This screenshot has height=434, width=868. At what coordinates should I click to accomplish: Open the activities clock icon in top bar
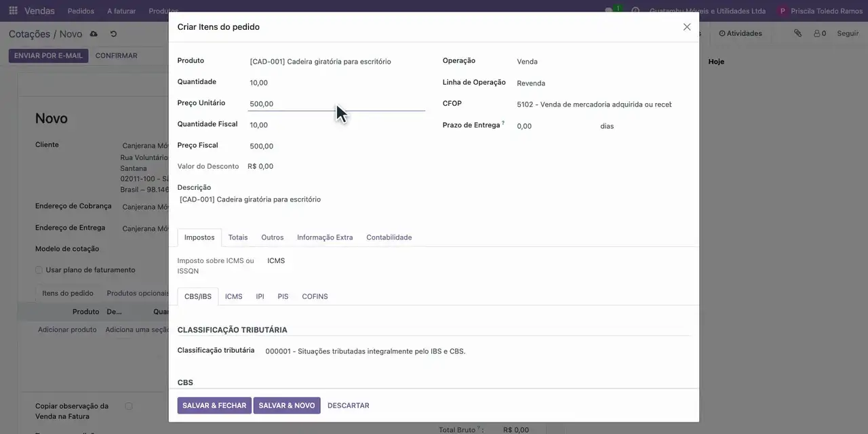(x=635, y=11)
